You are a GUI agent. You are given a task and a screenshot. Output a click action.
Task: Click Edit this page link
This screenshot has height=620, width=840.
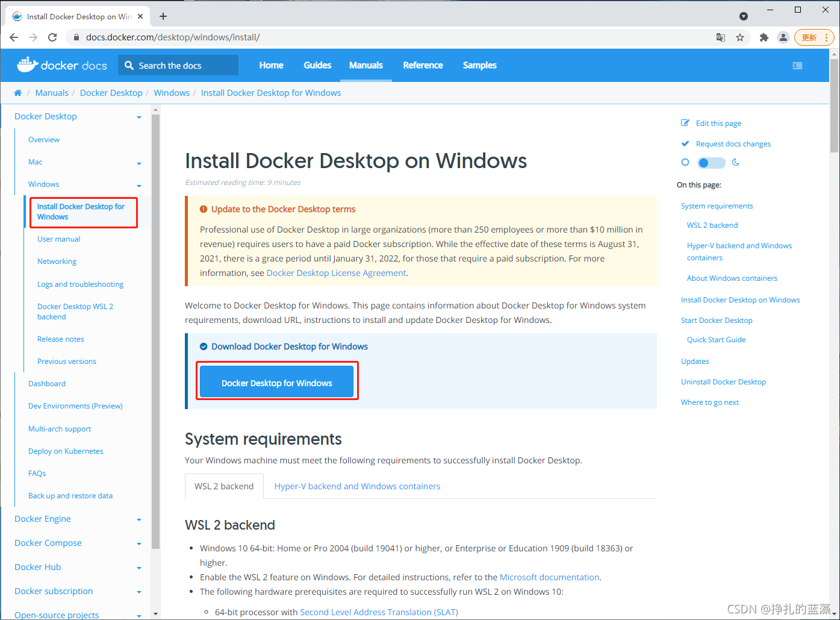718,124
